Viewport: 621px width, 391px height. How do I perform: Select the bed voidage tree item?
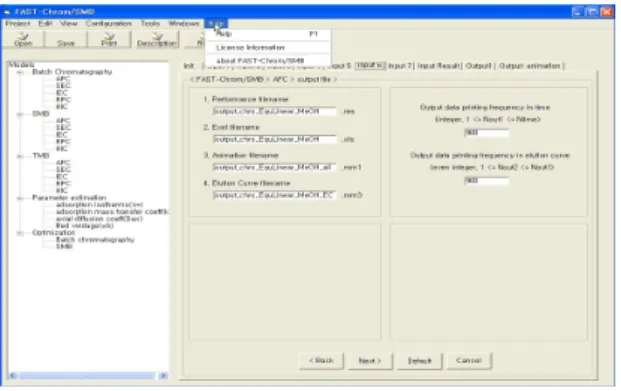(85, 225)
